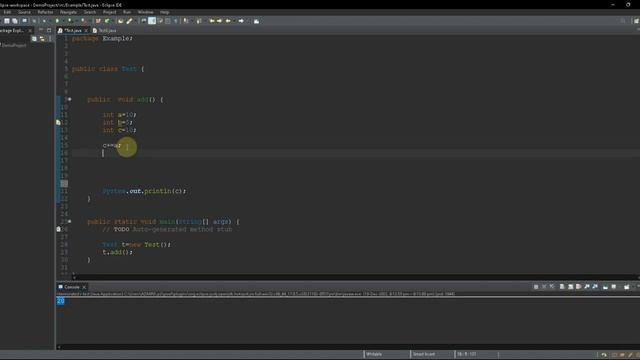
Task: Toggle Scroll Lock in Console toolbar
Action: [x=571, y=287]
